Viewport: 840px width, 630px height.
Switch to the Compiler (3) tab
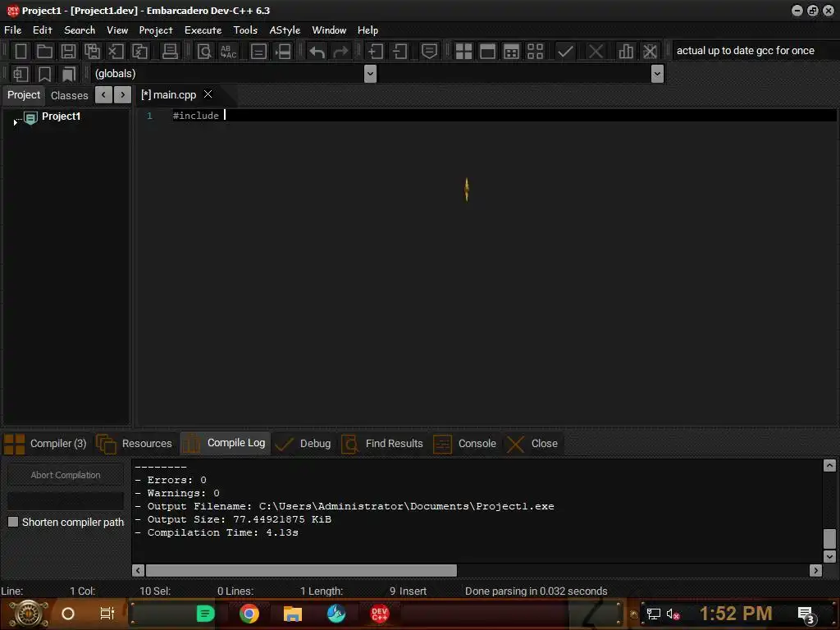(x=46, y=444)
